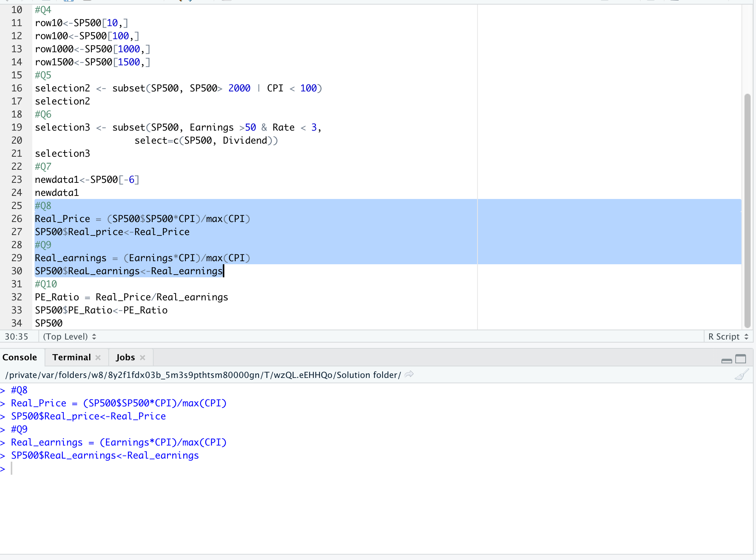
Task: Maximize the Console pane
Action: (x=741, y=359)
